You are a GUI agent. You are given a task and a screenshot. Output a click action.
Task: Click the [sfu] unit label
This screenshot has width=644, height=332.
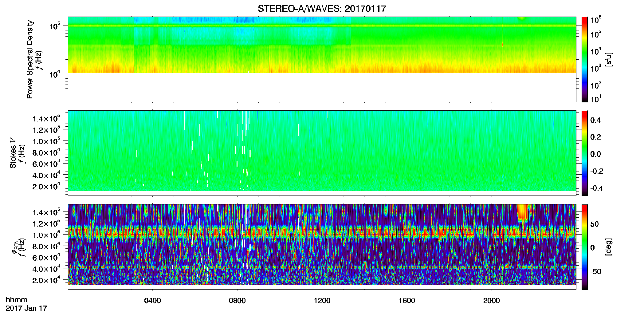pyautogui.click(x=609, y=60)
